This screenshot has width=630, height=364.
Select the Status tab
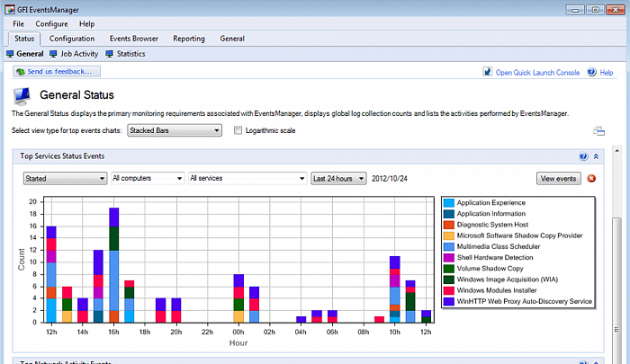coord(24,39)
